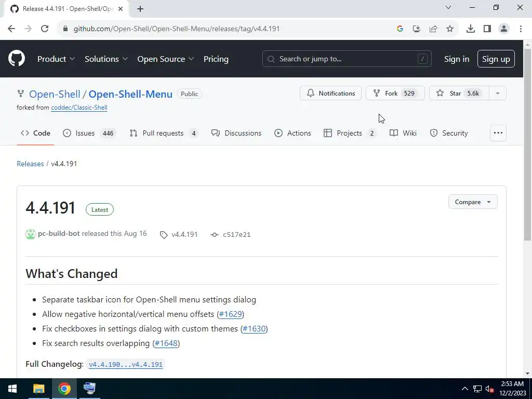Click the Sign in link
The width and height of the screenshot is (532, 399).
(457, 59)
